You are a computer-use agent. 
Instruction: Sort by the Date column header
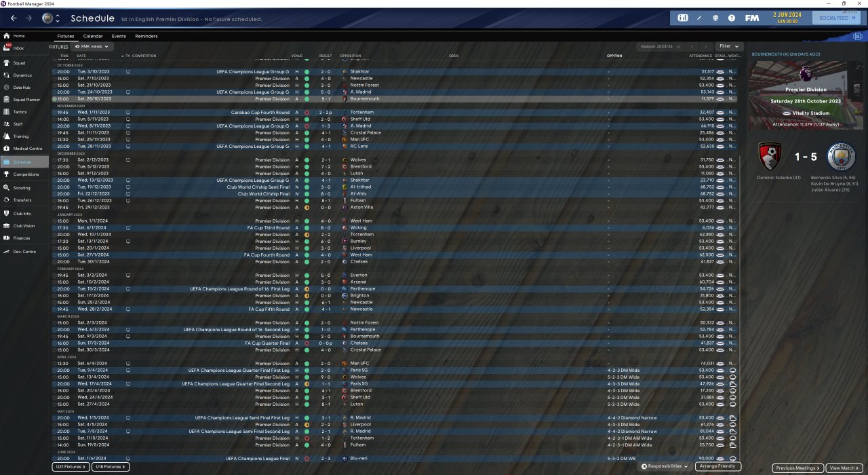pos(81,56)
